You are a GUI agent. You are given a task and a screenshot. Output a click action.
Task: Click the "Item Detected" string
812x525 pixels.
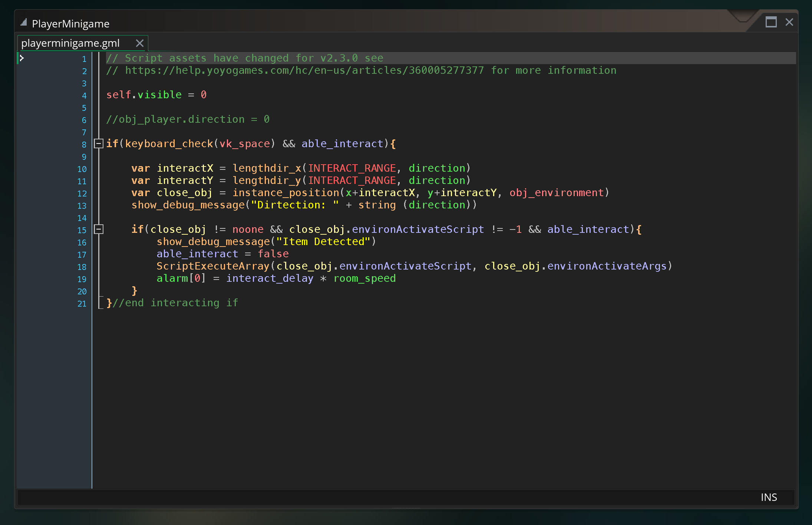323,241
